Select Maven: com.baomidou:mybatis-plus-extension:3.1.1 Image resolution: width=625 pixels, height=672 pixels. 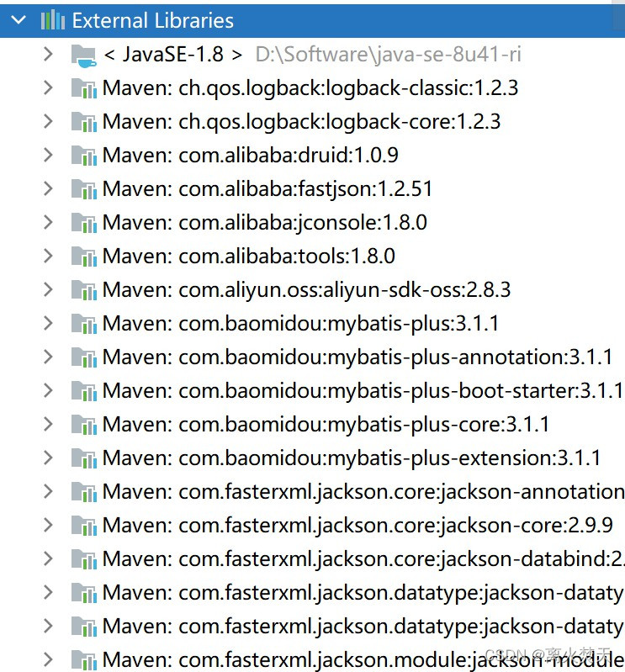click(352, 458)
